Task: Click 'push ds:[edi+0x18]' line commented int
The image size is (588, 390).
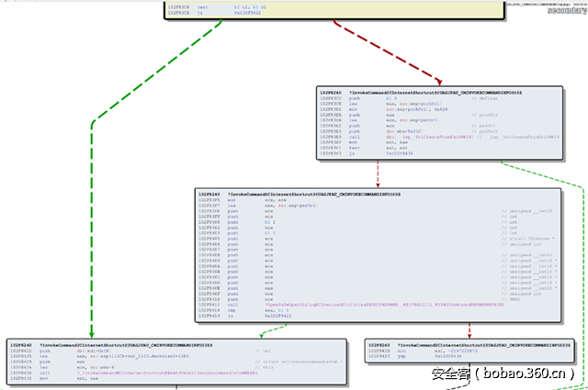Action: coord(141,351)
